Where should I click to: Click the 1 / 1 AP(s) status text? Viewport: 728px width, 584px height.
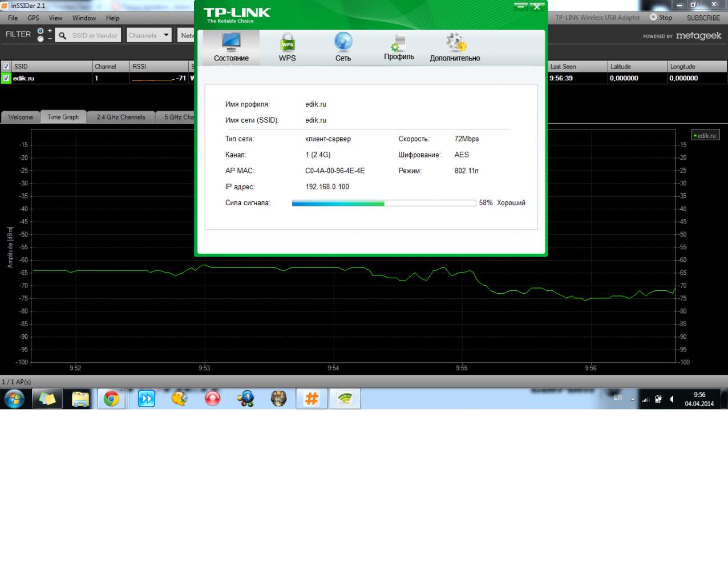click(x=16, y=382)
